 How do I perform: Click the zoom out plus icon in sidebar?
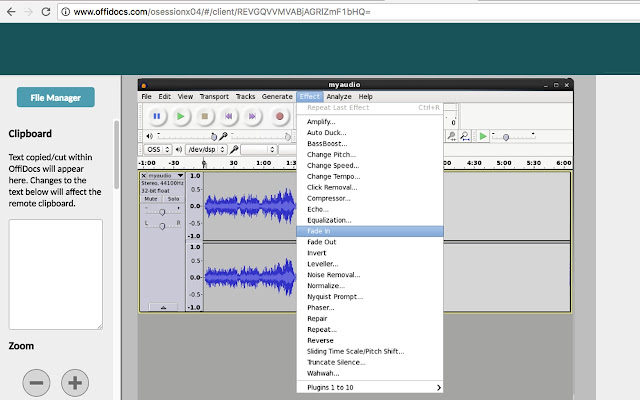tap(76, 382)
